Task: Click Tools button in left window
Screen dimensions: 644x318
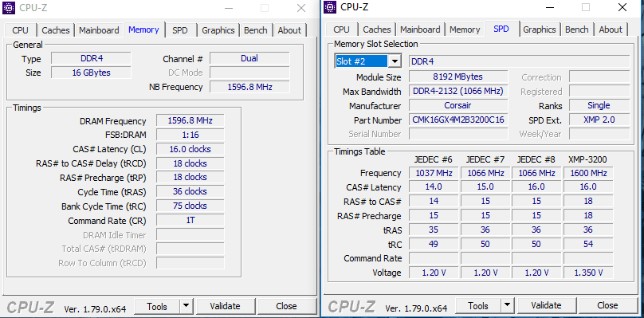Action: [x=157, y=306]
